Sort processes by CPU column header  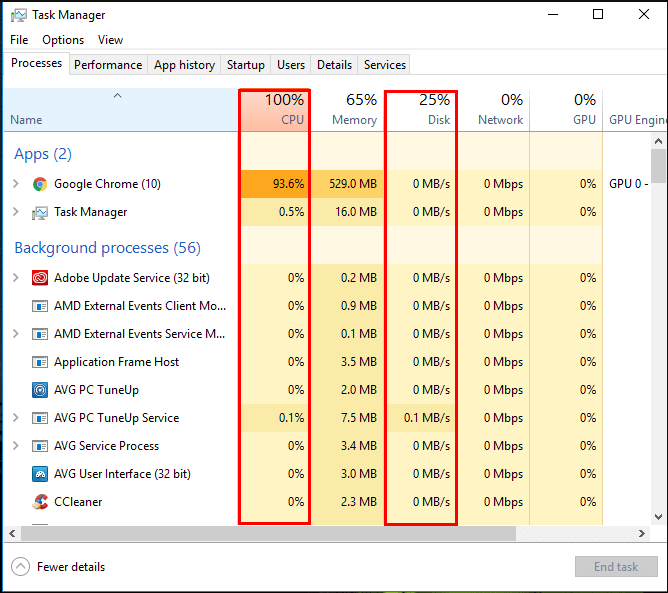click(275, 109)
